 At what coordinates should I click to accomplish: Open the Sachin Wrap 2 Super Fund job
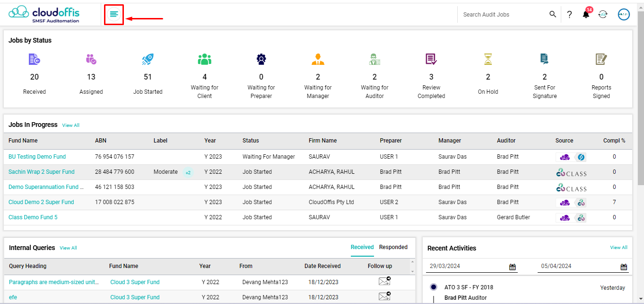[x=42, y=172]
